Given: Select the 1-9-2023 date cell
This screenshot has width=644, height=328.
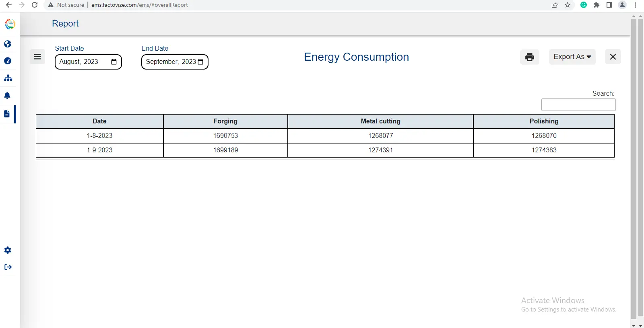Looking at the screenshot, I should pyautogui.click(x=99, y=150).
